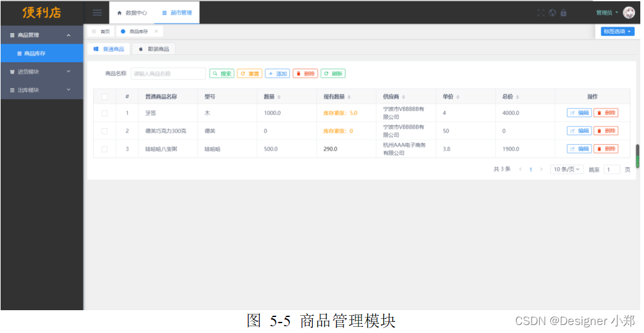This screenshot has width=644, height=333.
Task: Click the 库存紧张: 5.0 stock warning
Action: pos(341,113)
